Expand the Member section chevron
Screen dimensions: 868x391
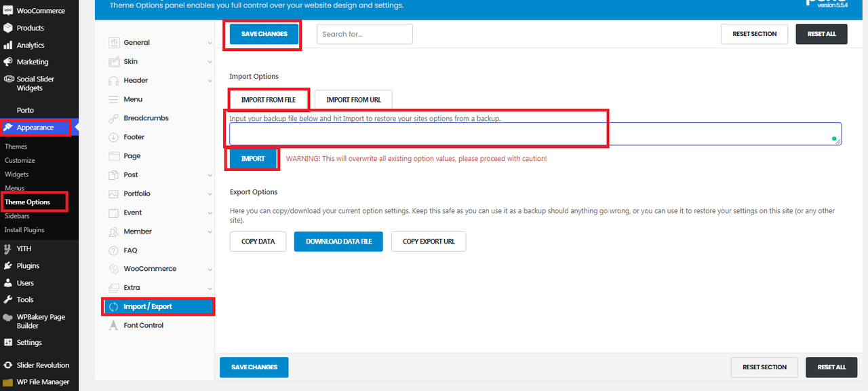[x=210, y=232]
